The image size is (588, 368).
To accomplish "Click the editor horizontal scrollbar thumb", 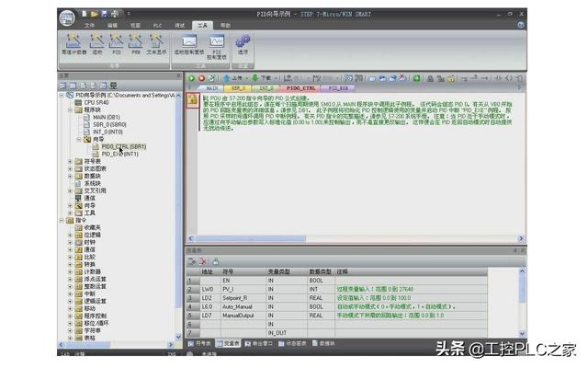I will point(250,239).
